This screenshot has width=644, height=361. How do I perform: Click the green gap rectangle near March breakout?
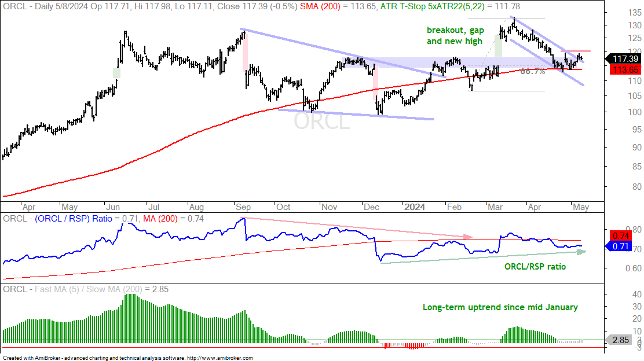[498, 46]
